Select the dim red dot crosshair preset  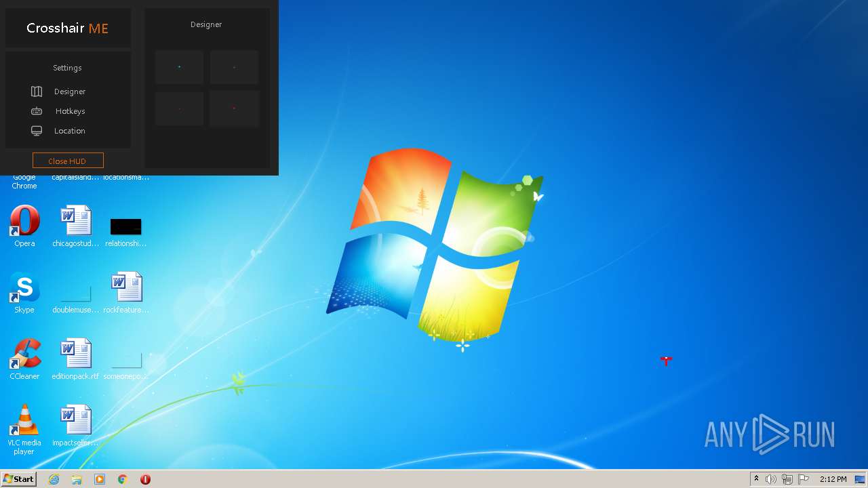coord(179,108)
